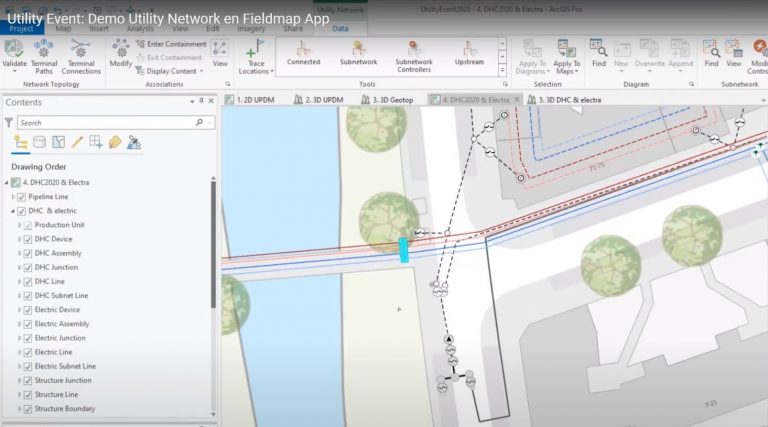Select the Connected trace tool

click(x=303, y=54)
